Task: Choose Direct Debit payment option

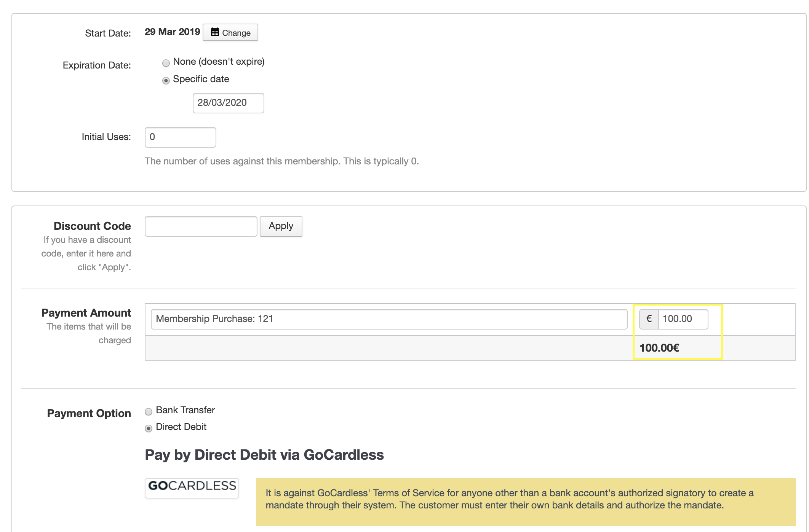Action: click(x=149, y=428)
